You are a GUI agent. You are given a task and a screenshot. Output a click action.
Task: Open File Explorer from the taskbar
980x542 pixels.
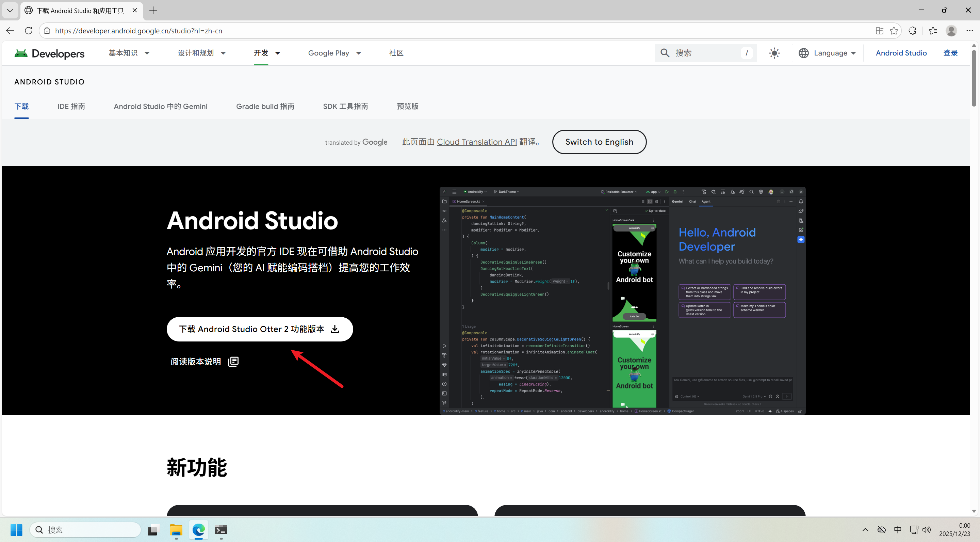pos(176,529)
